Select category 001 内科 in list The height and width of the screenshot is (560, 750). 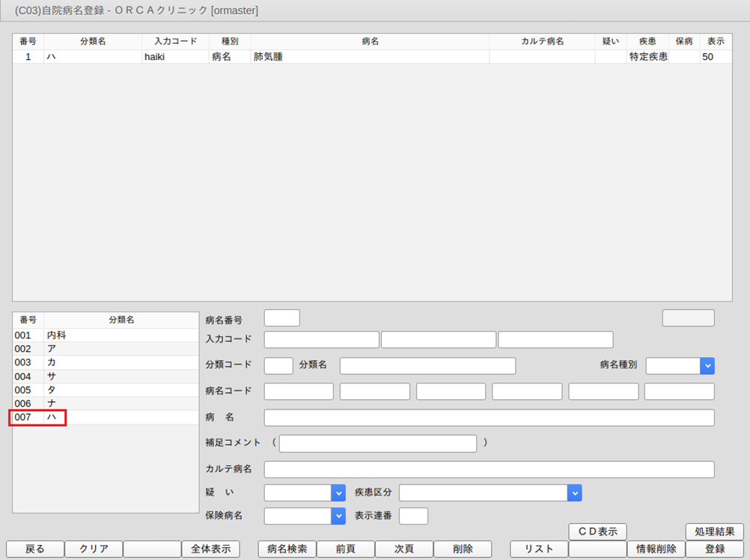click(x=105, y=335)
